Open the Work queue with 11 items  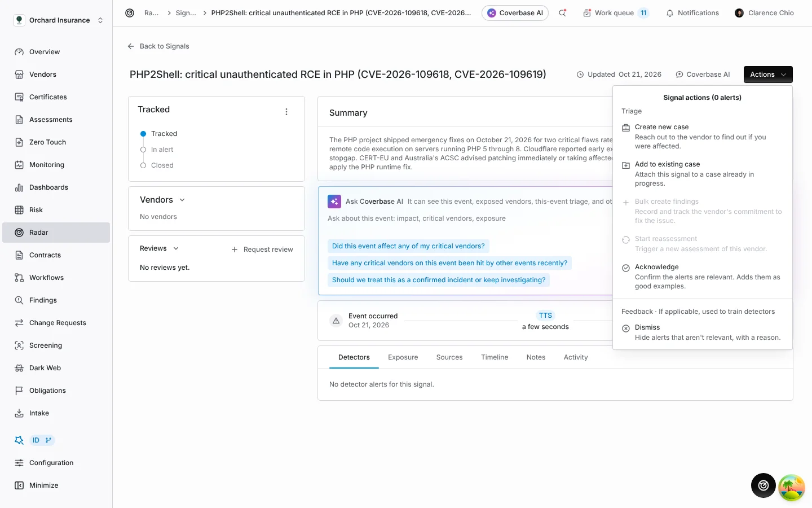(x=615, y=13)
